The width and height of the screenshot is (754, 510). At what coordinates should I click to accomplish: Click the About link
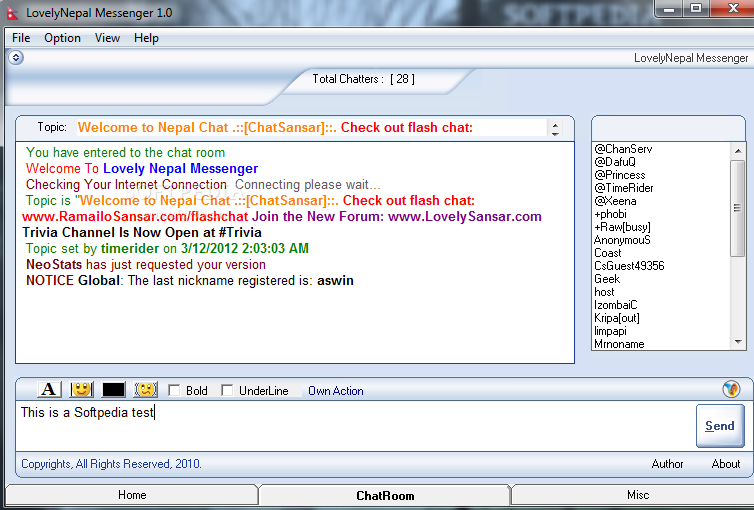click(x=726, y=464)
